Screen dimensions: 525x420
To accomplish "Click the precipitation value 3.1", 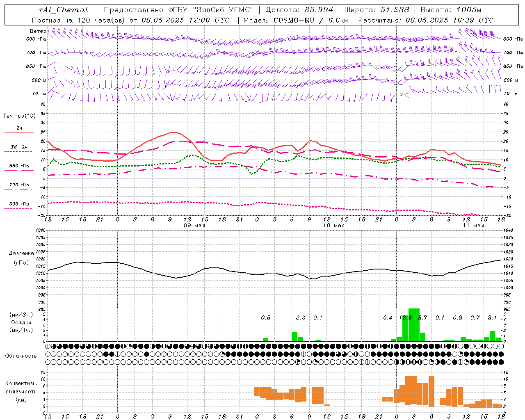I will [x=493, y=318].
